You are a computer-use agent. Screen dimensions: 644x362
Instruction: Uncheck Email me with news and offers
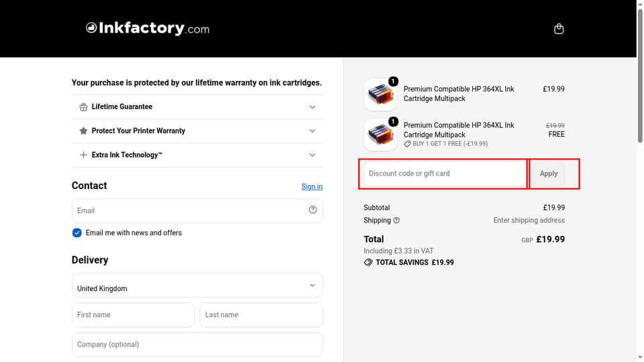click(x=76, y=233)
